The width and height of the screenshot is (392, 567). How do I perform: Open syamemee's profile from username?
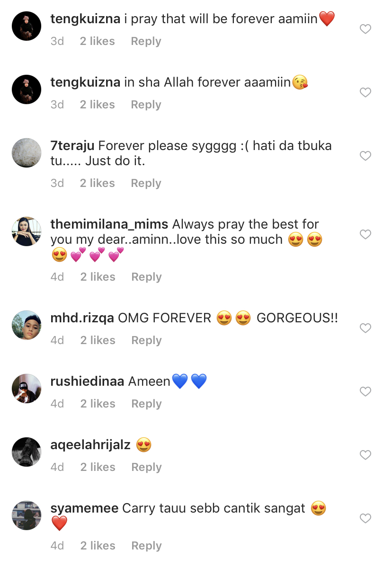pyautogui.click(x=84, y=509)
